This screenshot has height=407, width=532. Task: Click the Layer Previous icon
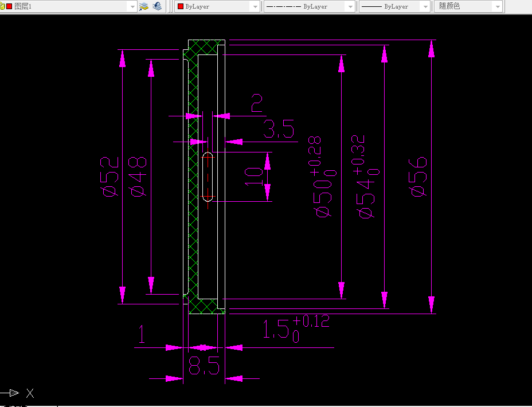(157, 6)
